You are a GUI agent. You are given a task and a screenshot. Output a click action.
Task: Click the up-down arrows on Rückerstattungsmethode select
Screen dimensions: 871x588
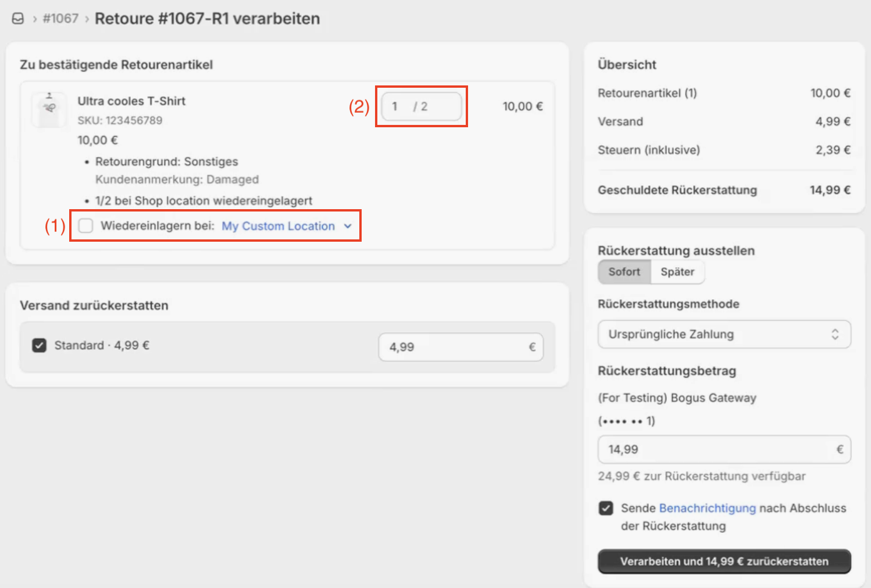point(835,335)
